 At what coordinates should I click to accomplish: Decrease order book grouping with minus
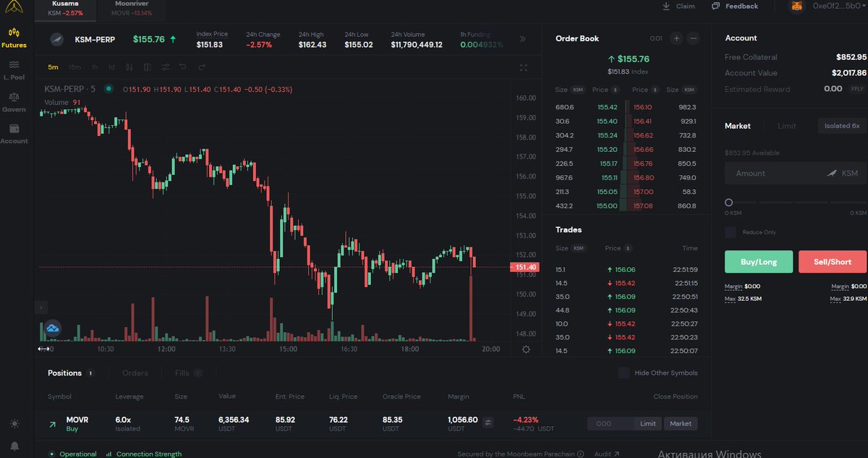(694, 38)
